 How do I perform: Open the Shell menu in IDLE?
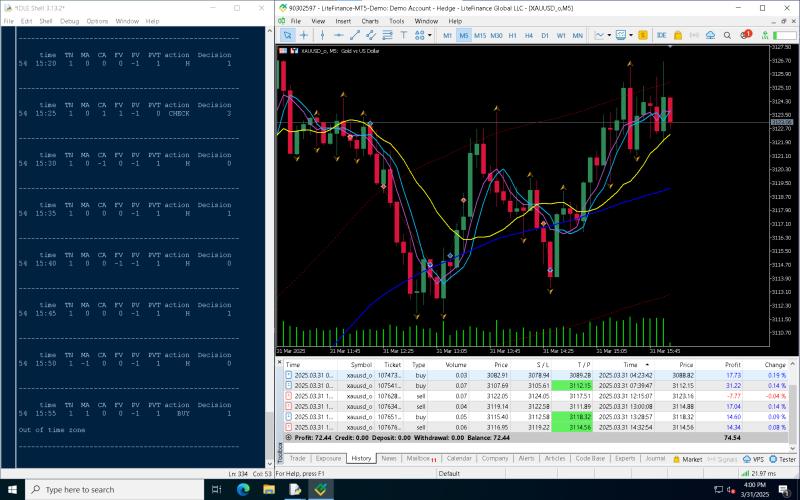point(46,21)
